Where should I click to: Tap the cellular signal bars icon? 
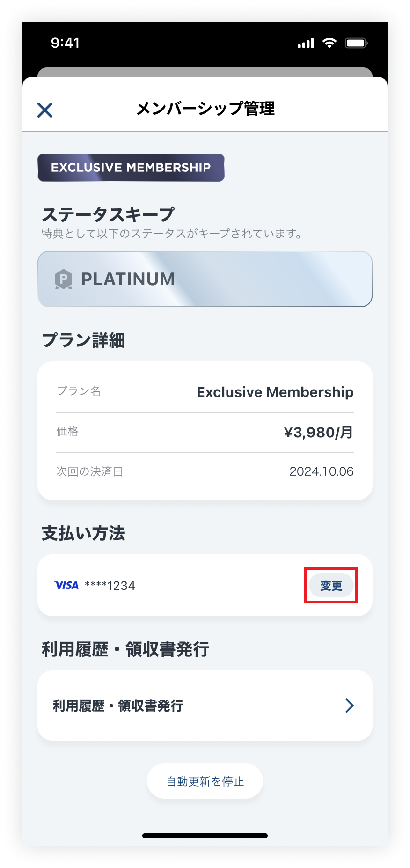[x=306, y=44]
